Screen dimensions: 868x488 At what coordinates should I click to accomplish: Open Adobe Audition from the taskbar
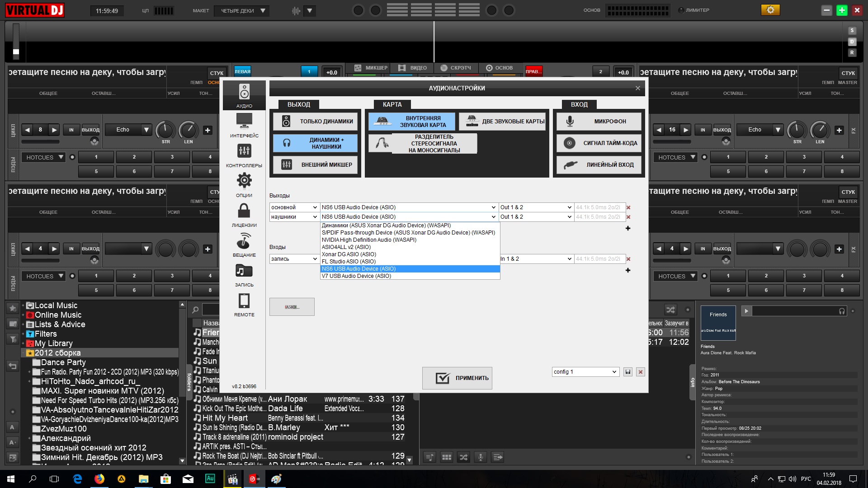(x=210, y=479)
